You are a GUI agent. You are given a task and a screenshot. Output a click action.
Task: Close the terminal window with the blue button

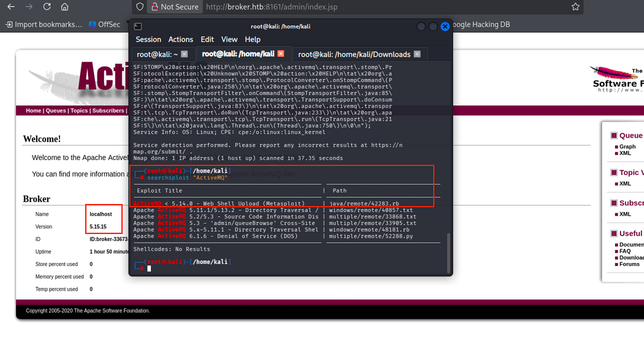coord(445,27)
